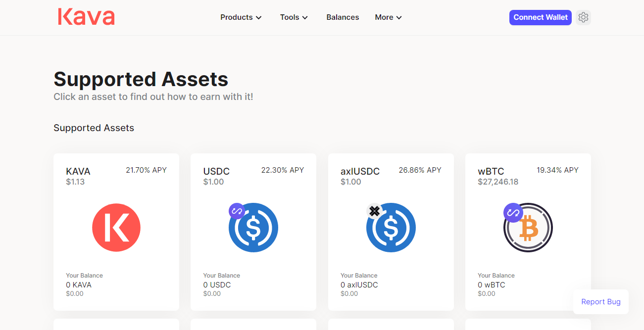
Task: Click the 19.34% APY text
Action: 557,170
